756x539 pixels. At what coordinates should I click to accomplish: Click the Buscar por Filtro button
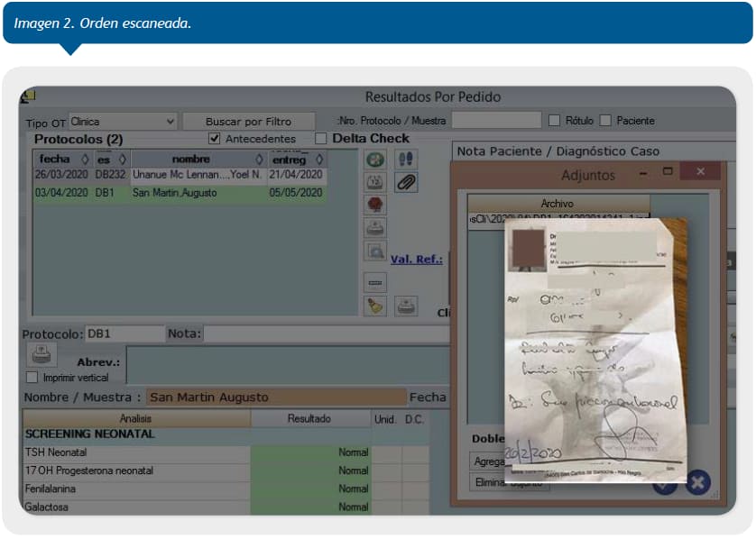tap(248, 121)
